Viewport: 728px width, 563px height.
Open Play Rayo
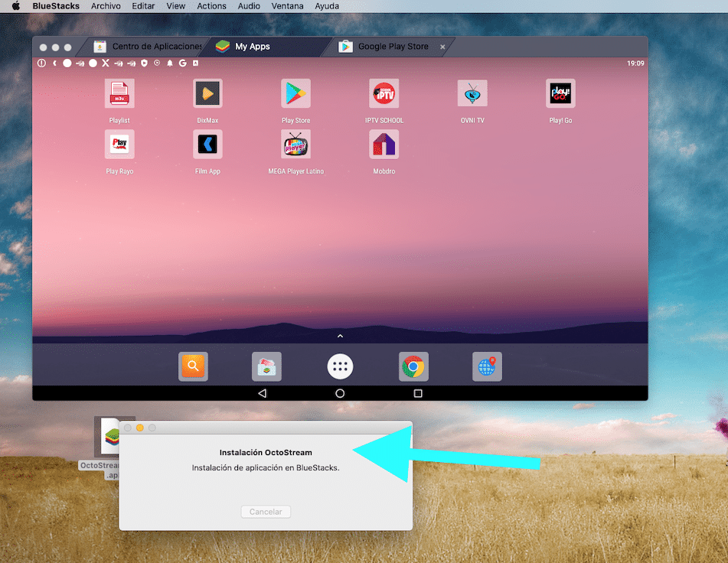119,144
